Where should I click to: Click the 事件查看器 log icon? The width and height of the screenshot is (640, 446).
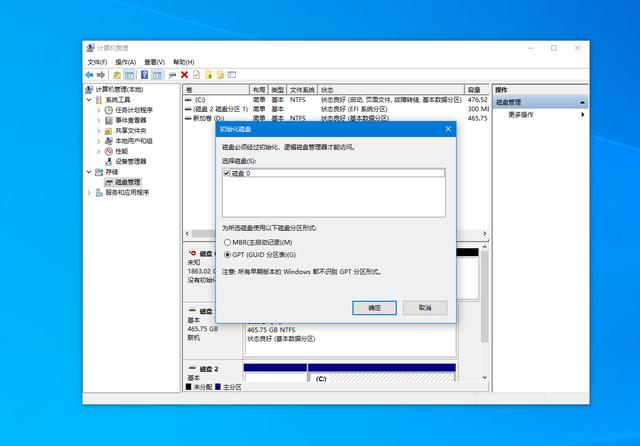(x=109, y=120)
